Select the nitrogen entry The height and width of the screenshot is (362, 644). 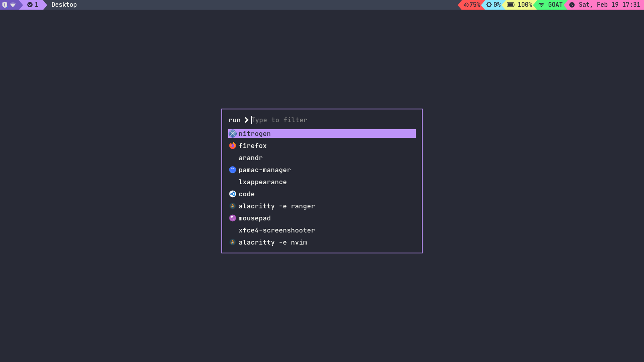(322, 134)
